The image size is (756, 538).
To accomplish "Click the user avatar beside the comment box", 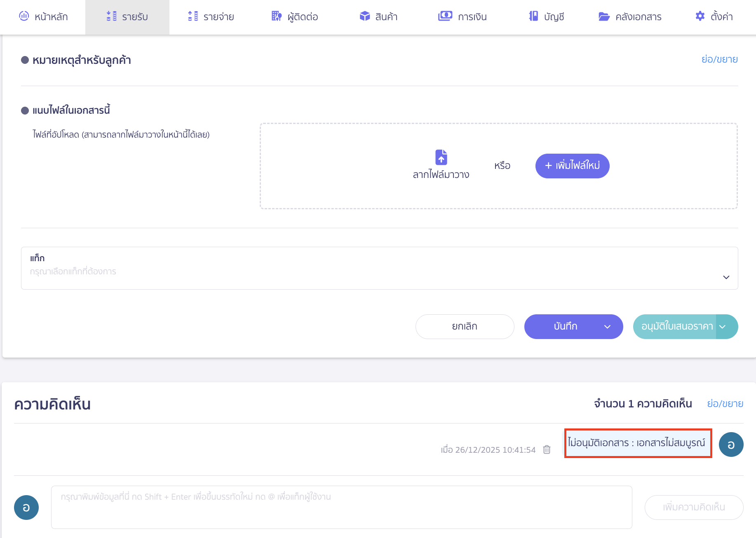I will click(x=26, y=507).
